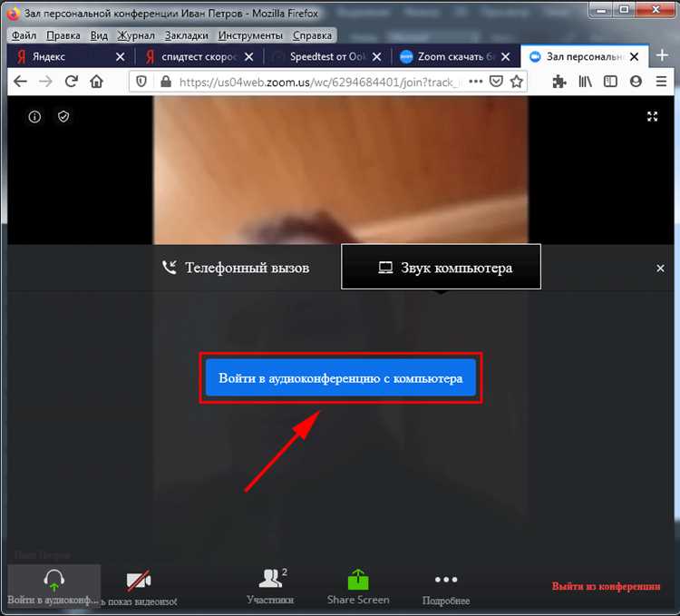This screenshot has height=616, width=680.
Task: Click the green Share Screen icon
Action: point(358,580)
